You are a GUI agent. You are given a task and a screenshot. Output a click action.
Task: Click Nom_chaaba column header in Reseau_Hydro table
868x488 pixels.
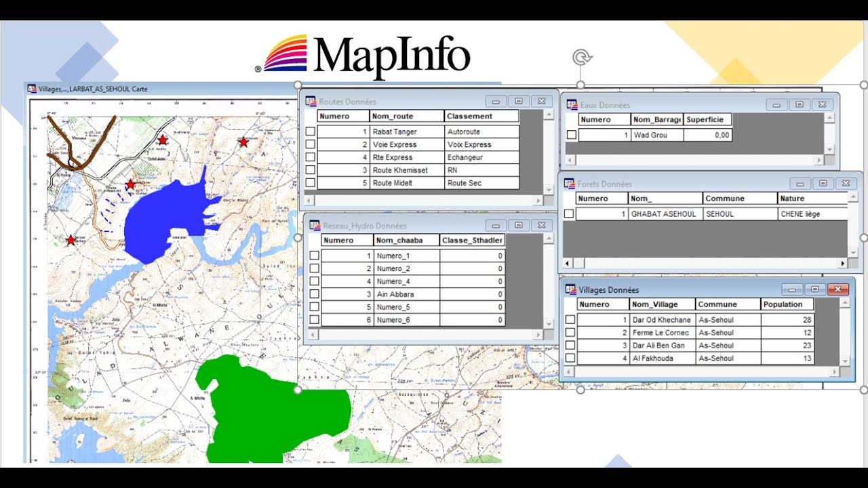tap(407, 240)
